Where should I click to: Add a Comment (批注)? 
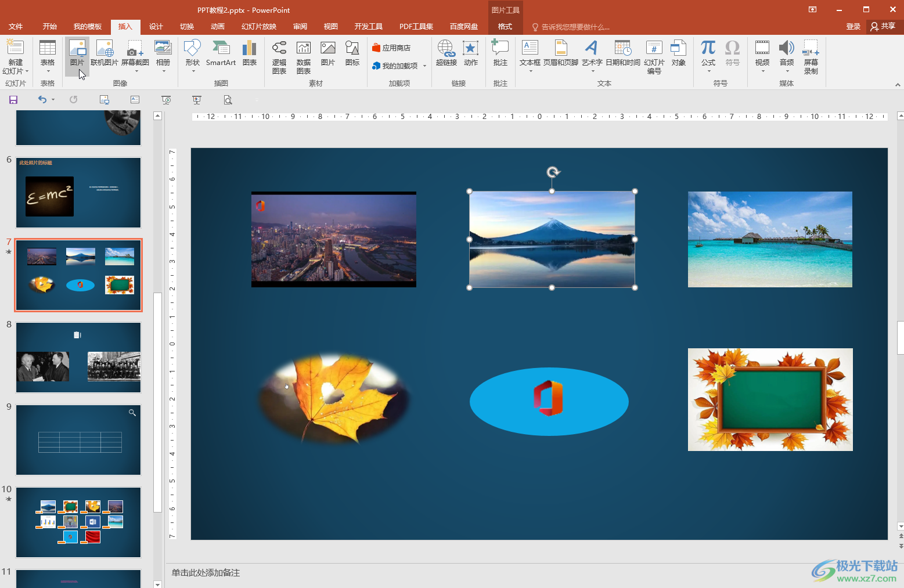(500, 52)
